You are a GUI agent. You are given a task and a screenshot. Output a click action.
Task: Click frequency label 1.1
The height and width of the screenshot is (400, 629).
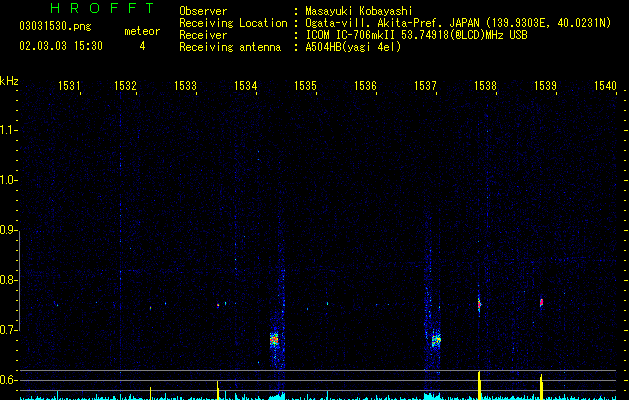point(8,130)
